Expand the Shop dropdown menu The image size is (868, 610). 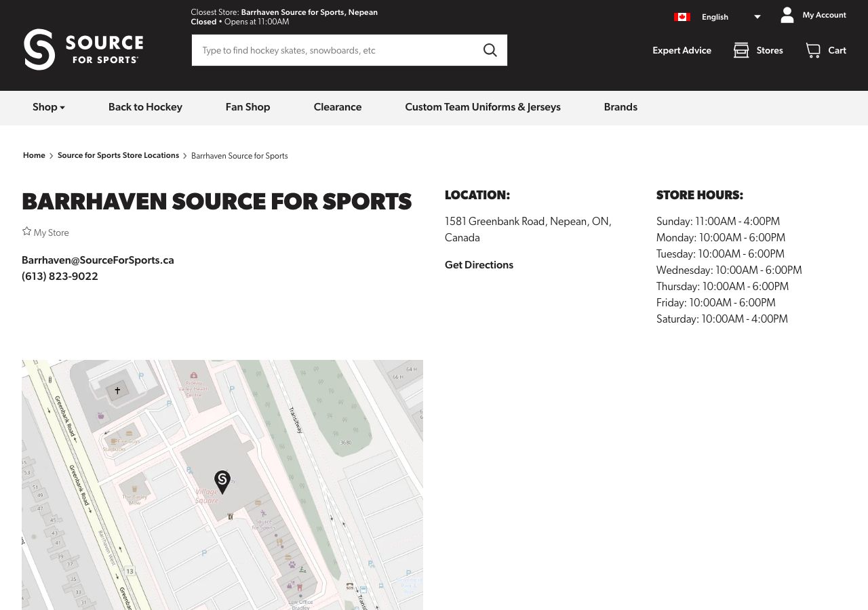click(49, 107)
